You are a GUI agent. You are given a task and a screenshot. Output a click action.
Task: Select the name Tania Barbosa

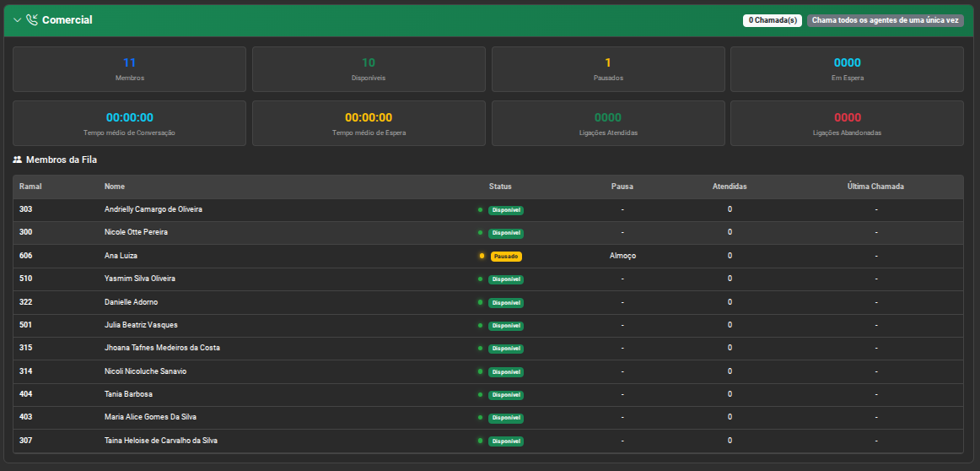point(129,395)
